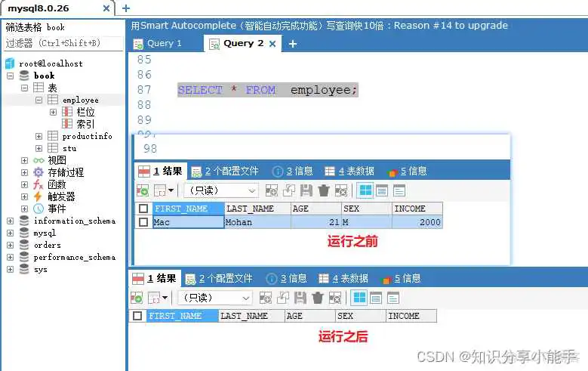588x371 pixels.
Task: Collapse the 表 tables folder
Action: click(x=24, y=88)
